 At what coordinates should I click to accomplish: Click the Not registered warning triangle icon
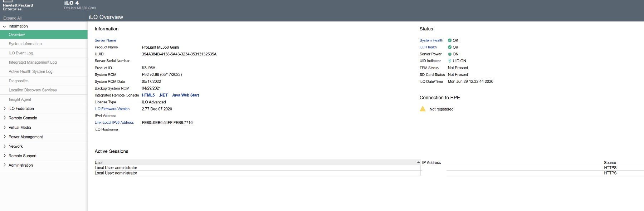click(x=423, y=109)
